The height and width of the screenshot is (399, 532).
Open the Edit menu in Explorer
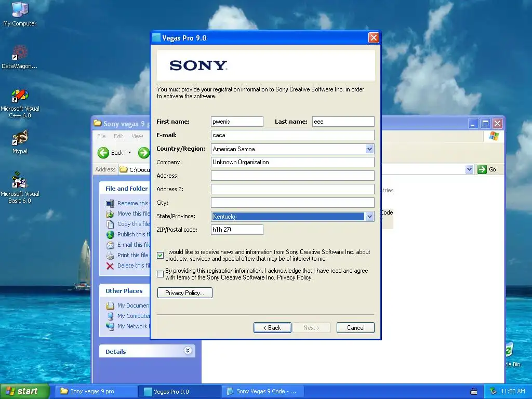(x=118, y=136)
